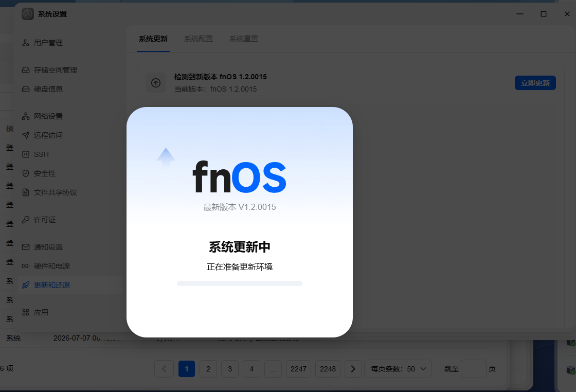Click the System Settings app icon in title bar
576x392 pixels.
tap(28, 14)
